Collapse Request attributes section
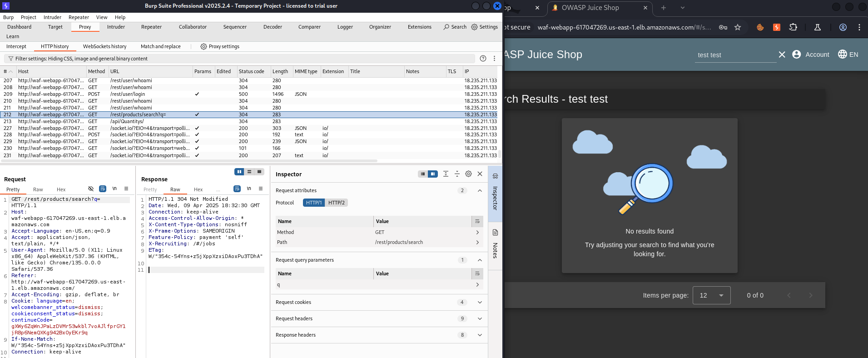 click(x=480, y=190)
